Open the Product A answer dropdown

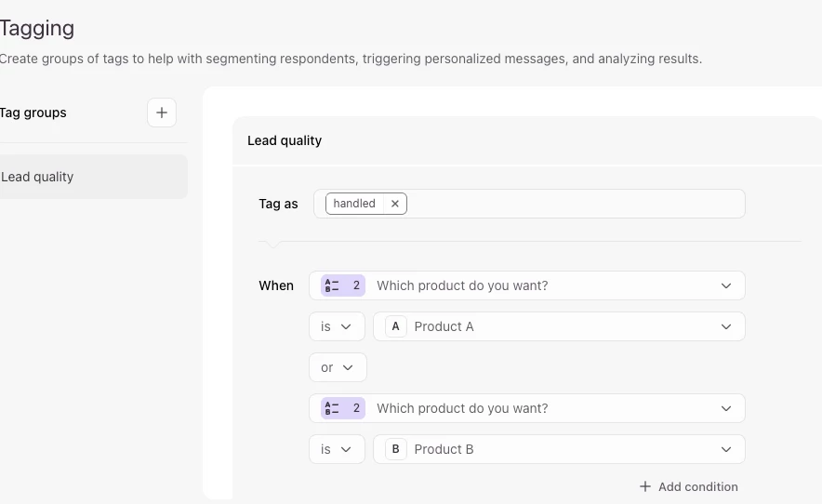(726, 326)
